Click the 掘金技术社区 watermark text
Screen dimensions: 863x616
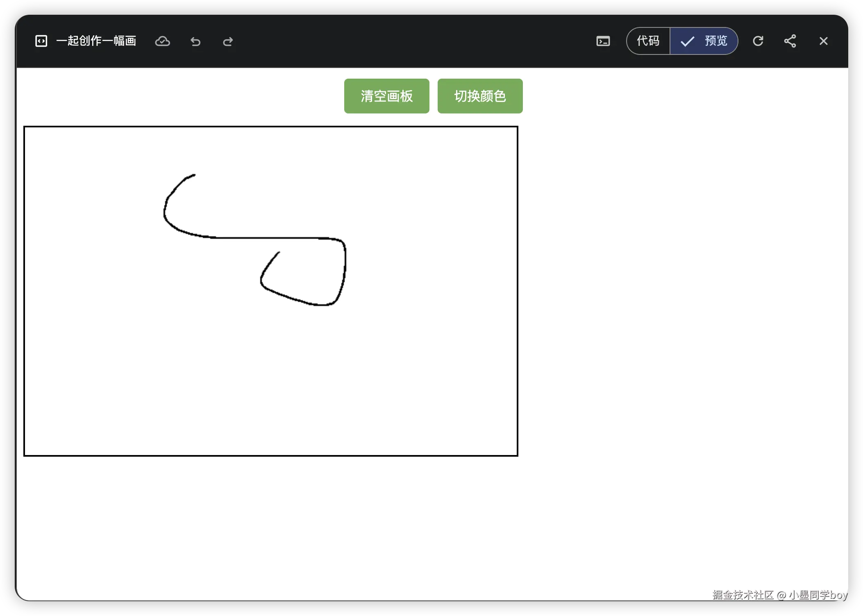743,595
